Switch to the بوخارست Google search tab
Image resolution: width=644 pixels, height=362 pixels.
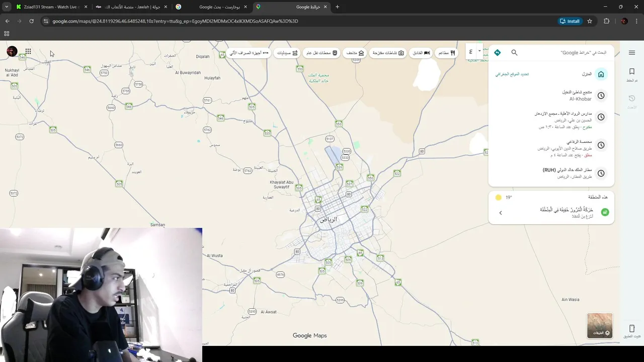click(211, 7)
